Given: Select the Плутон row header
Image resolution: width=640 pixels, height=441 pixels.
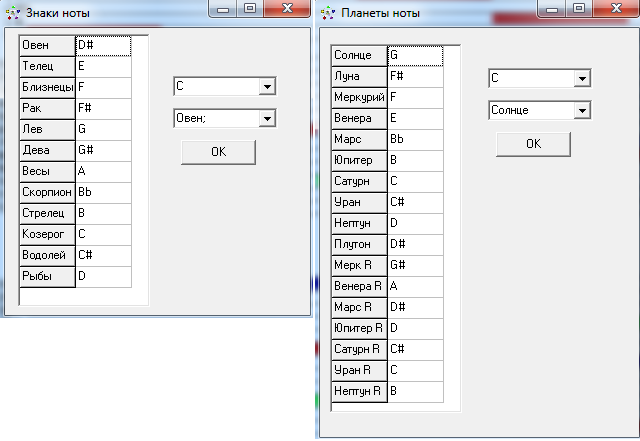Looking at the screenshot, I should click(x=359, y=245).
